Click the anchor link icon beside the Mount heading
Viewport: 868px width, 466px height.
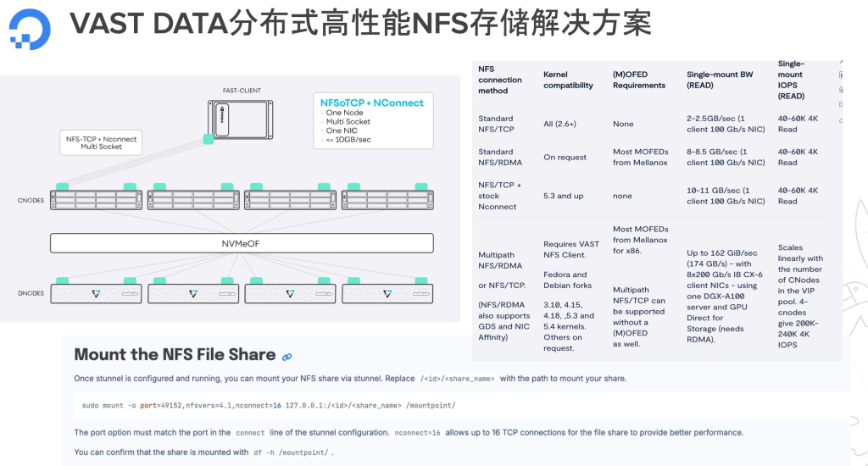[x=287, y=357]
